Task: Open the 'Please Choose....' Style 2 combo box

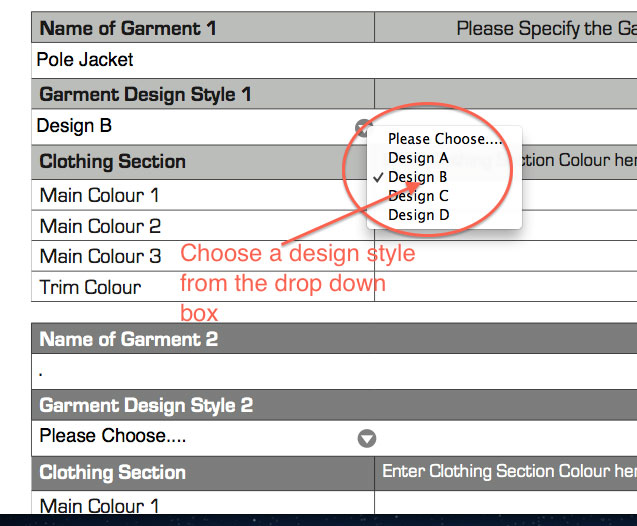Action: pos(203,438)
